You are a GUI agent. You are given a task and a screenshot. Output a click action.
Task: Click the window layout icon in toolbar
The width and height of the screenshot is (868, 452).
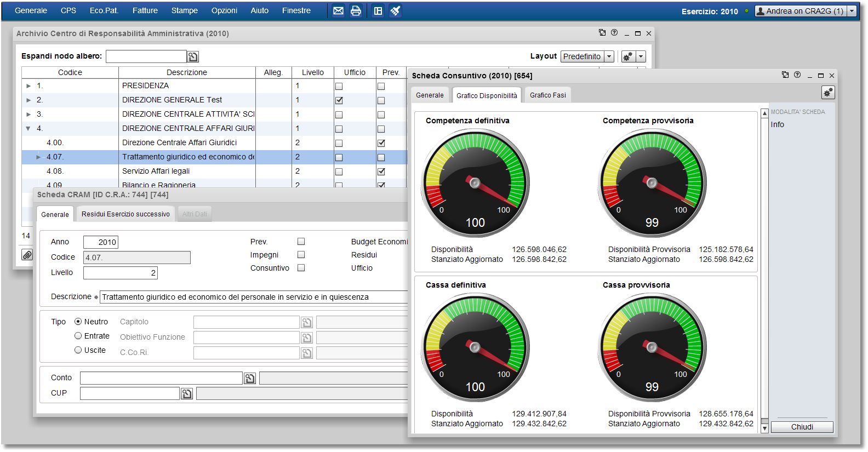(x=378, y=11)
